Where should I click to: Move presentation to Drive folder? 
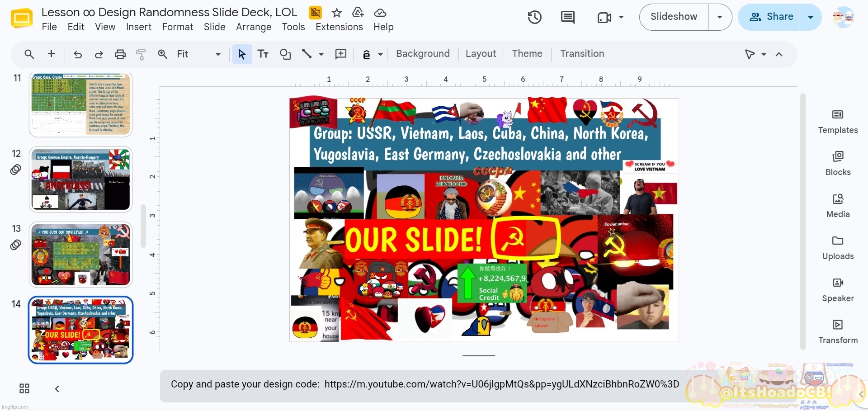[x=358, y=13]
